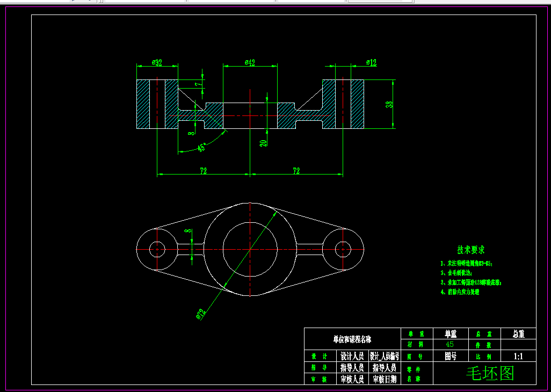Select the material value 45 cell
Screen dimensions: 551x392
point(451,345)
